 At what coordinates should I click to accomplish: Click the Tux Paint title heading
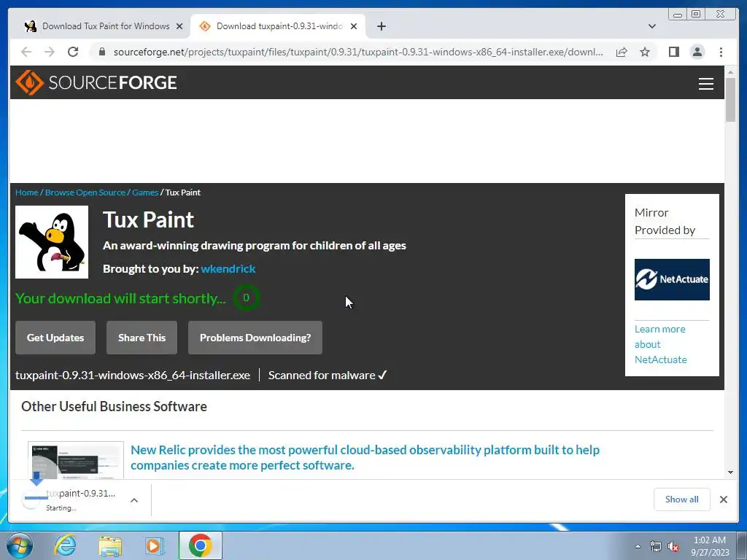point(149,220)
